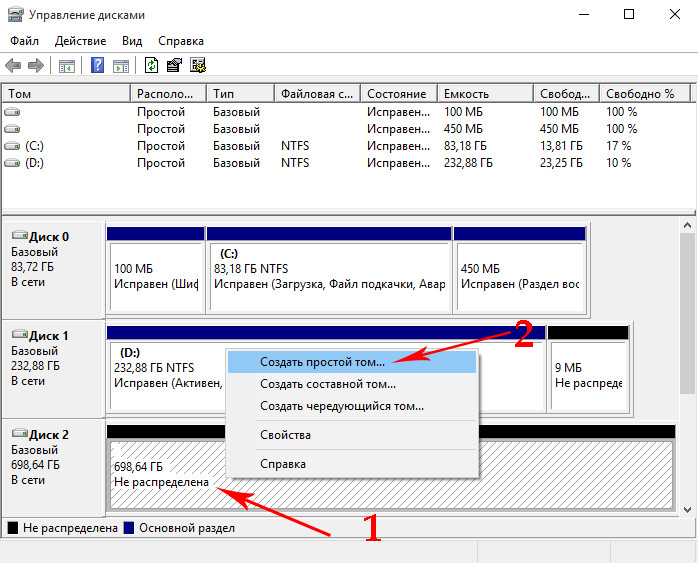Click the 83,18 ГБ capacity cell
Screen dimensions: 698x563
pos(465,146)
